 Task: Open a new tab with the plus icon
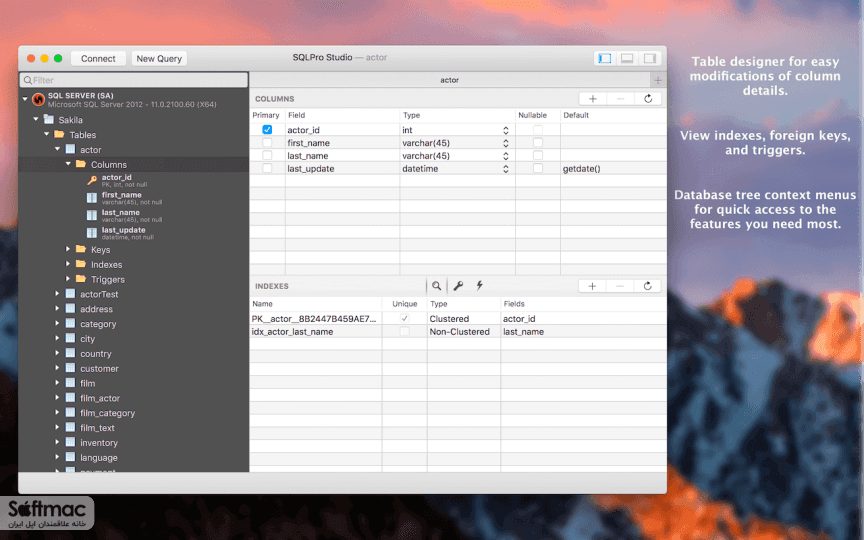[x=658, y=80]
